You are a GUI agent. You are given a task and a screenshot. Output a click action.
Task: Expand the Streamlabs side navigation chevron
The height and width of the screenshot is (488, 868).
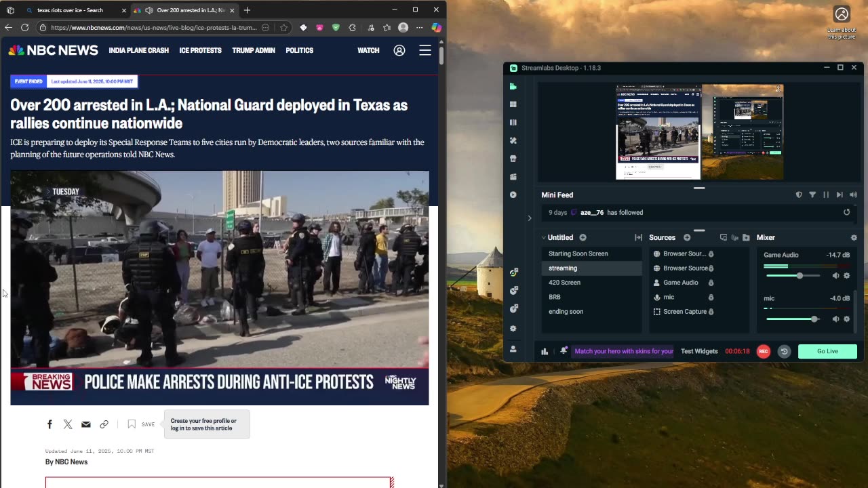click(x=530, y=218)
